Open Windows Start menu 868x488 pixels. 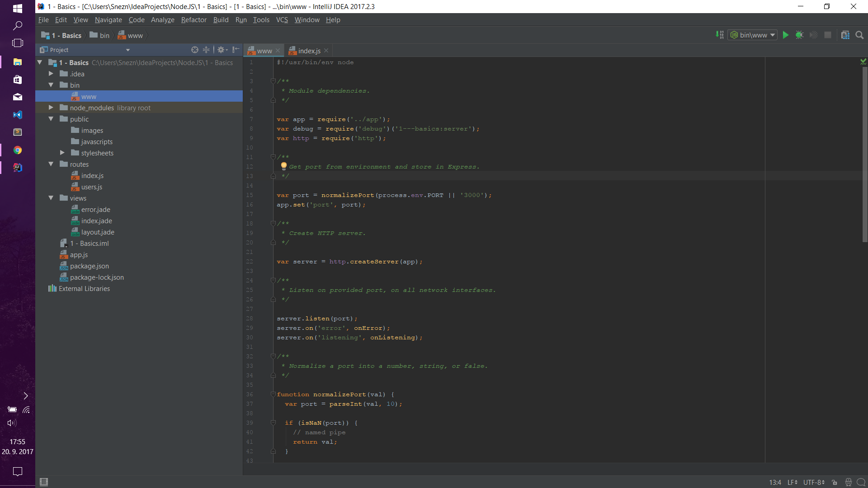coord(18,8)
